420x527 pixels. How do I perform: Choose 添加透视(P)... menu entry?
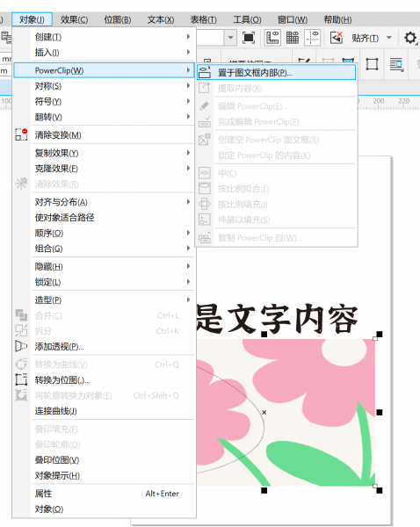coord(104,347)
